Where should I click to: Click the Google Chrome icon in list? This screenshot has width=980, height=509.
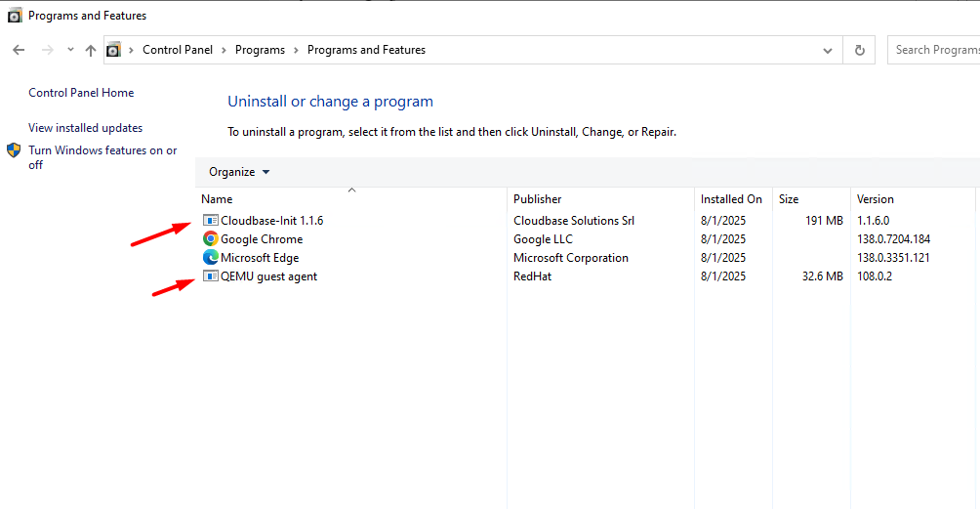(210, 239)
